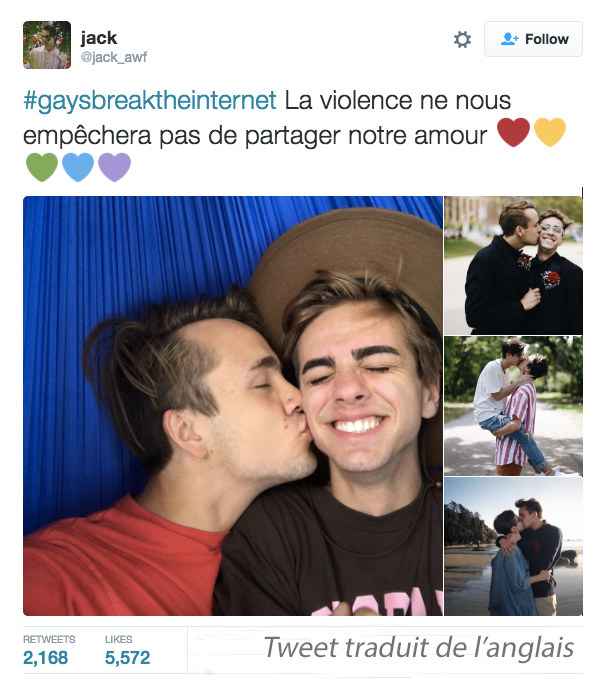This screenshot has height=679, width=610.
Task: View the 2,168 retweets count
Action: click(x=45, y=658)
